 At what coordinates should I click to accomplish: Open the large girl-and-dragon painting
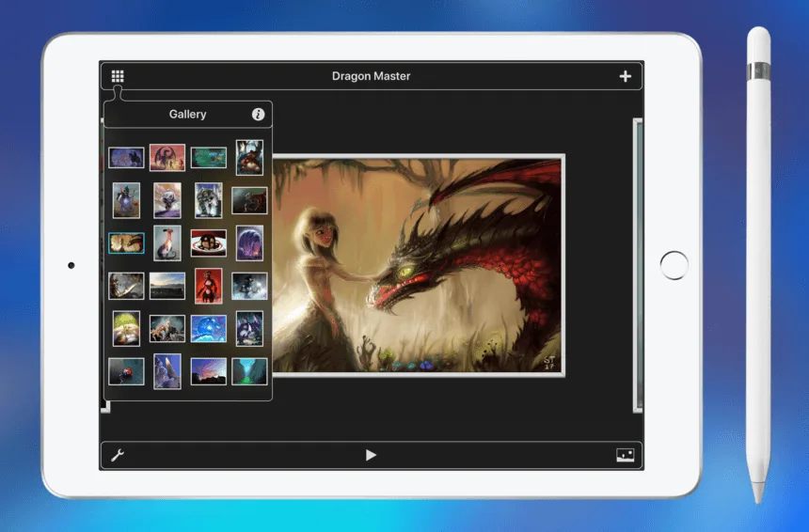(419, 265)
